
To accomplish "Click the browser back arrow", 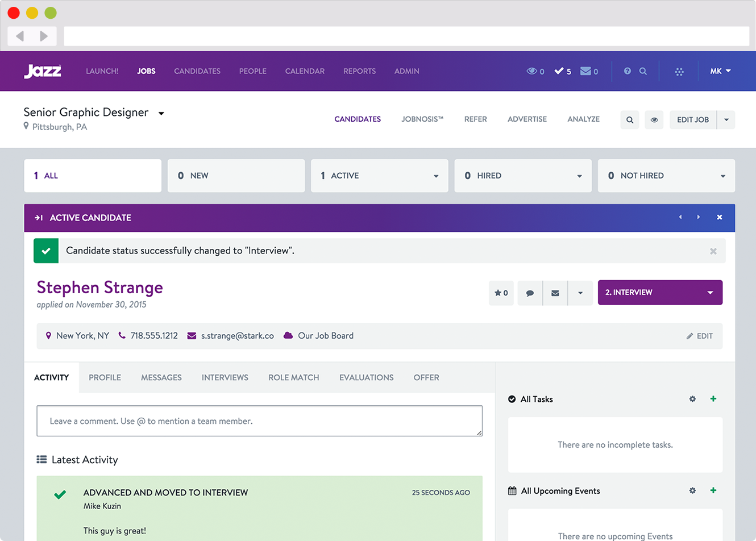I will coord(20,36).
